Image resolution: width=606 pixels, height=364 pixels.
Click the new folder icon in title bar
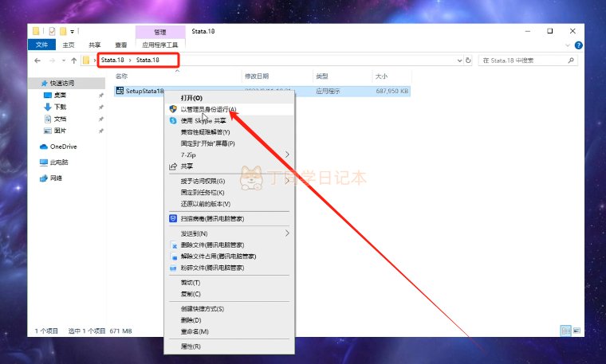[x=63, y=31]
